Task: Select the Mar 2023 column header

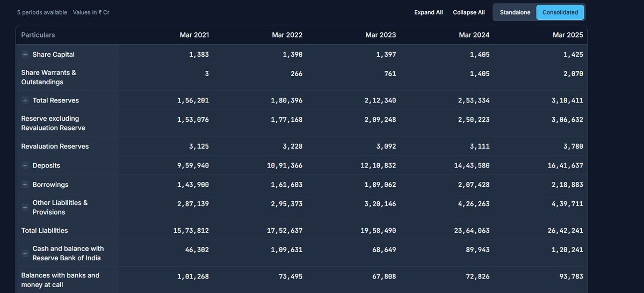Action: [380, 35]
